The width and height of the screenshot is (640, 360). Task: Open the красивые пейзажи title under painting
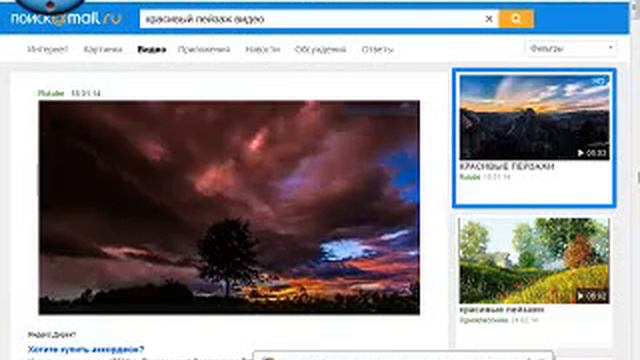pos(502,310)
